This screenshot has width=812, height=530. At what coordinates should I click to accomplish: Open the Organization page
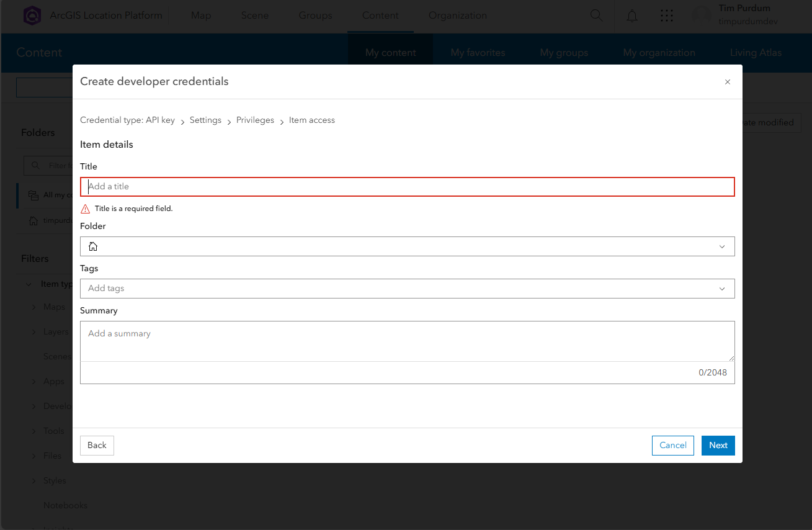(458, 16)
